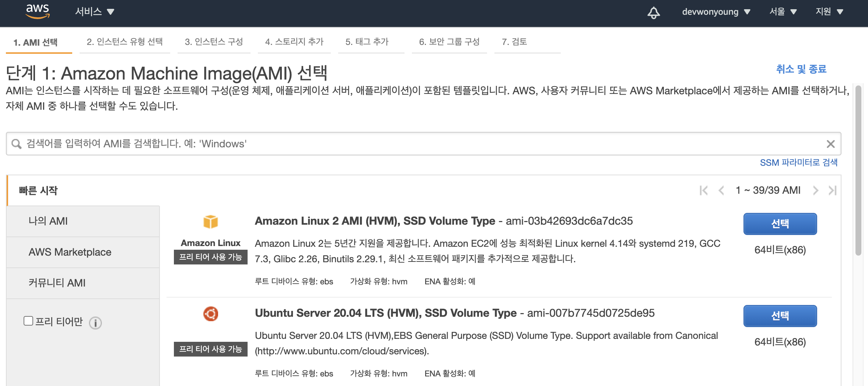
Task: Switch to 2. 인스턴스 유형 선택 tab
Action: (125, 42)
